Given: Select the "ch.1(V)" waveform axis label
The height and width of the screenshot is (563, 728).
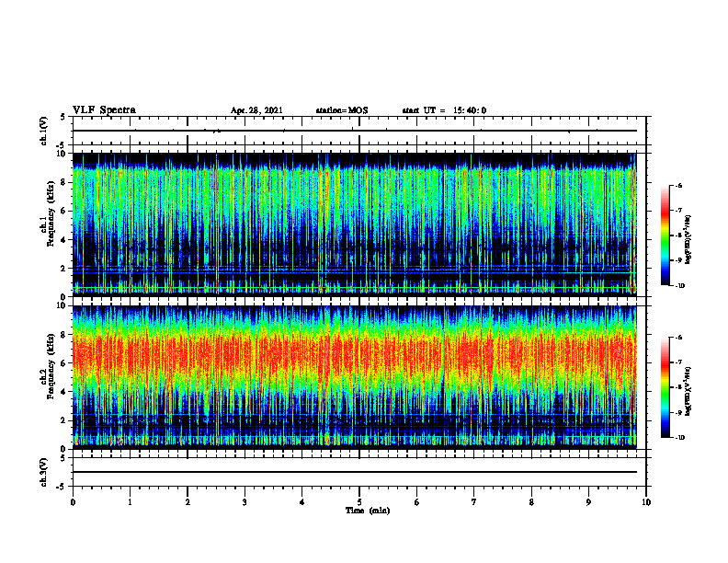Looking at the screenshot, I should [44, 131].
